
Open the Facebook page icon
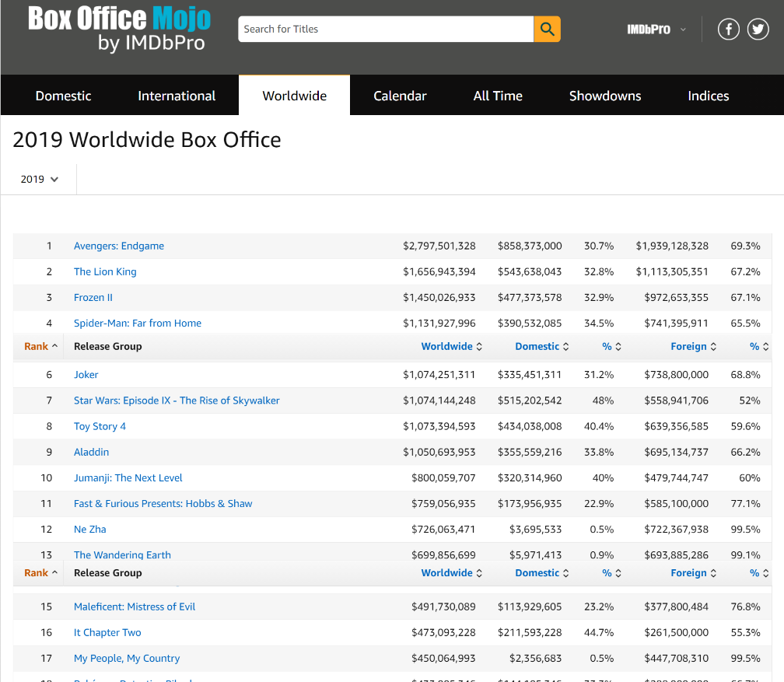[x=729, y=29]
